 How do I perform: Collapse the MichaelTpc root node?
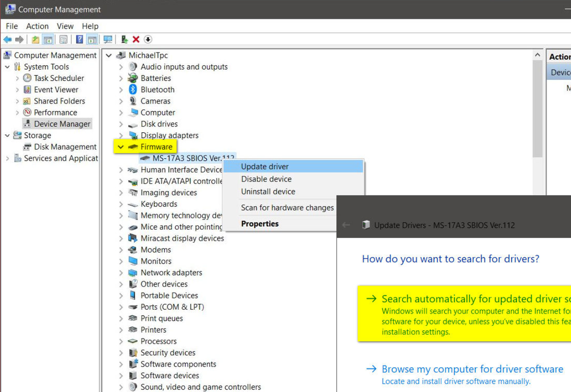pos(108,55)
